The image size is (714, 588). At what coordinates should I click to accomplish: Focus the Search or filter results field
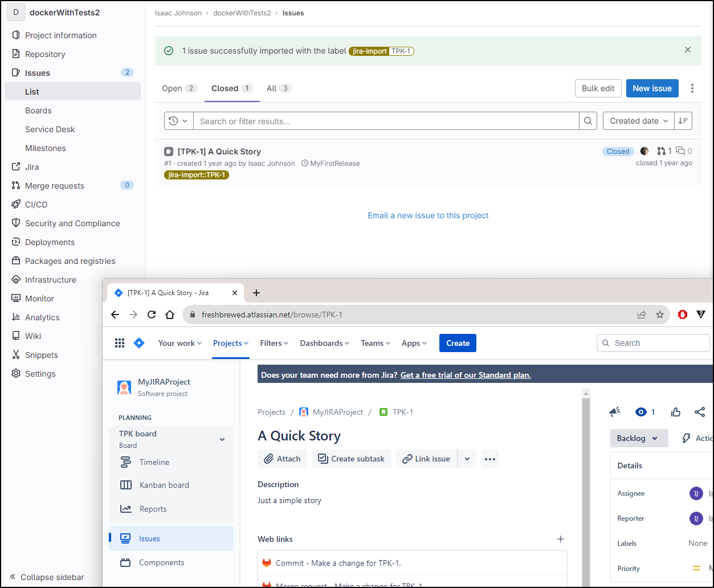point(386,121)
